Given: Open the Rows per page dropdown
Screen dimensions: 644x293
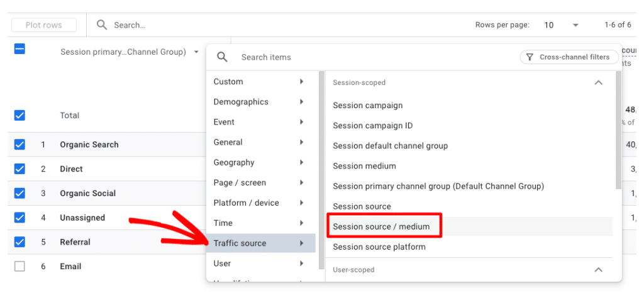Looking at the screenshot, I should click(575, 25).
